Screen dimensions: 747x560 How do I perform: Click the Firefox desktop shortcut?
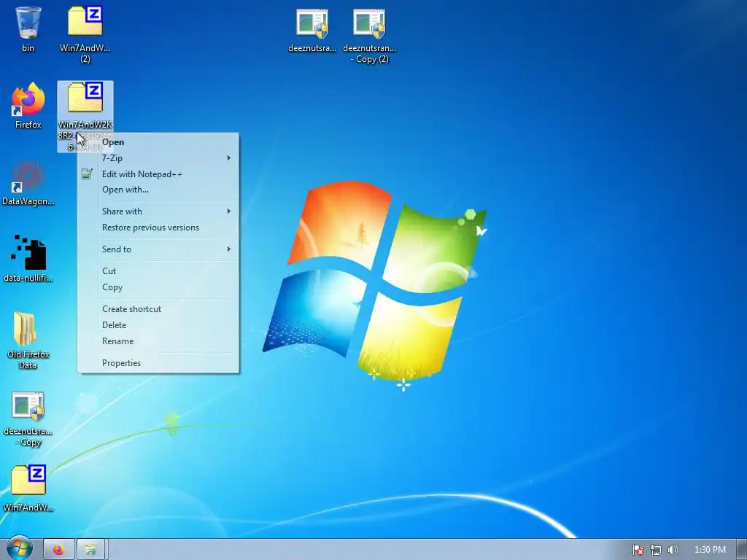[28, 106]
